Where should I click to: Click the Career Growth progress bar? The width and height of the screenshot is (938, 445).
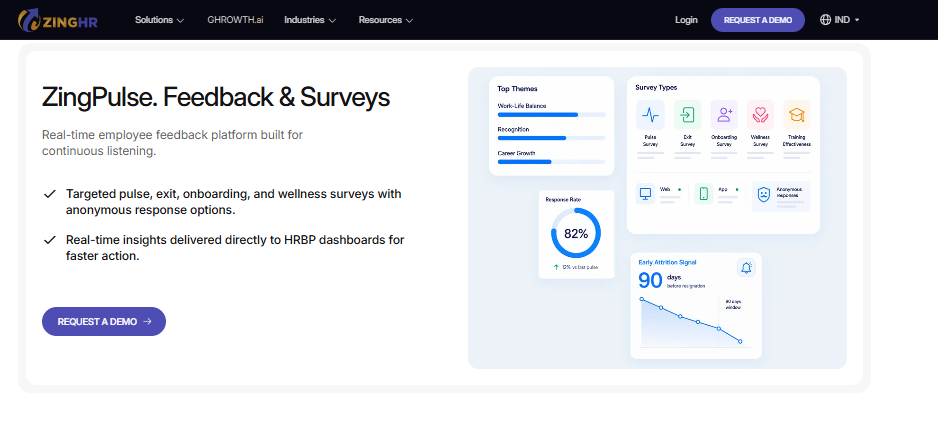pyautogui.click(x=552, y=161)
